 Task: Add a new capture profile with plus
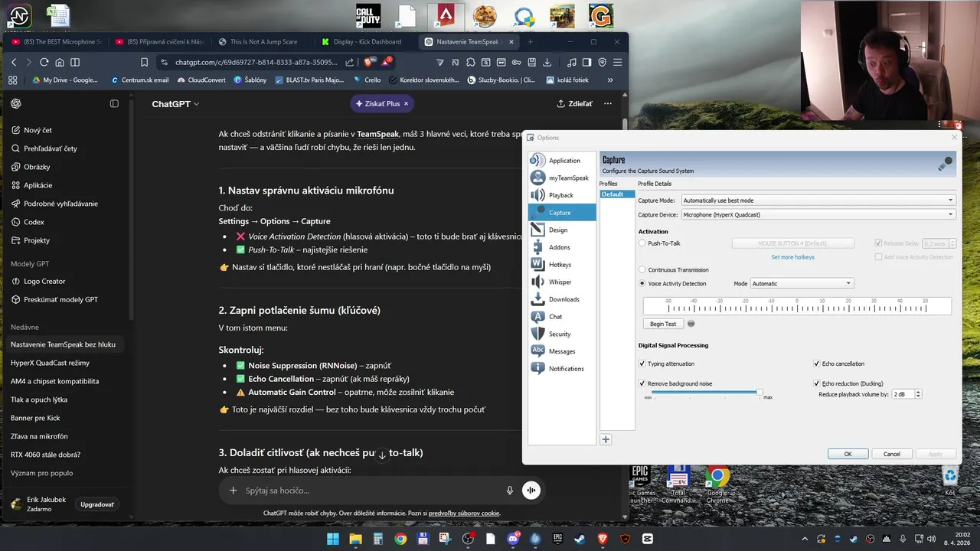click(x=606, y=439)
